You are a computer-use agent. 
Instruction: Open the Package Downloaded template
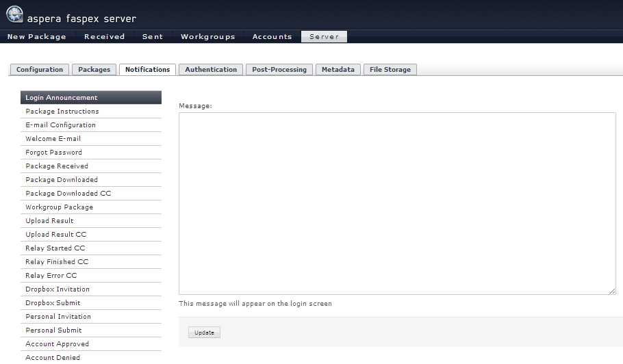point(91,180)
